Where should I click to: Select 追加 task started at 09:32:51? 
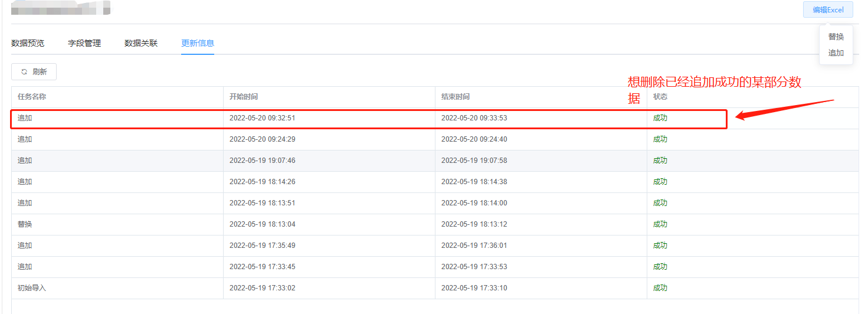[25, 118]
